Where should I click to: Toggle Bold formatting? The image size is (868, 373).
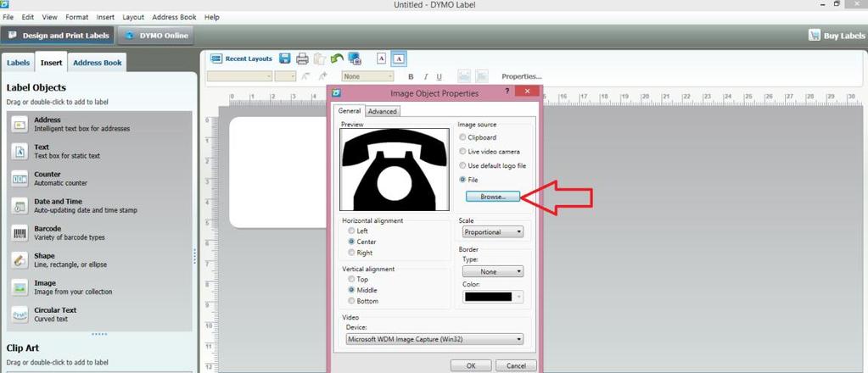(411, 77)
